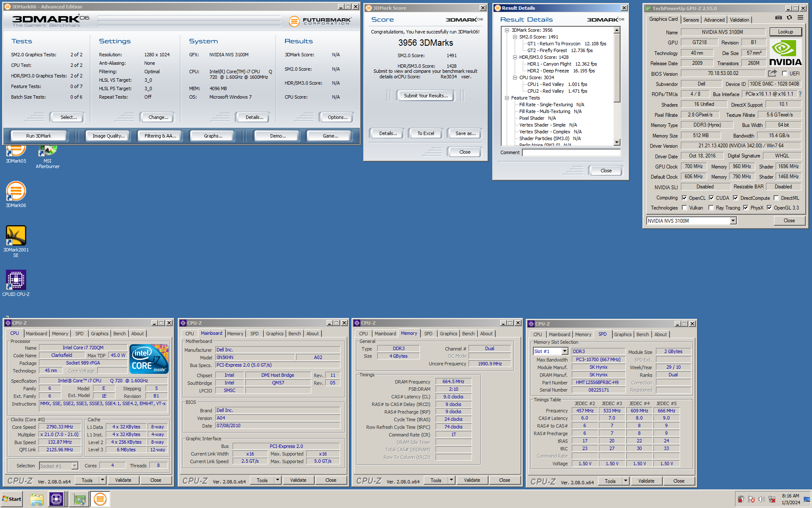Collapse the CPU Score: 3034 tree node
812x508 pixels.
pyautogui.click(x=515, y=77)
